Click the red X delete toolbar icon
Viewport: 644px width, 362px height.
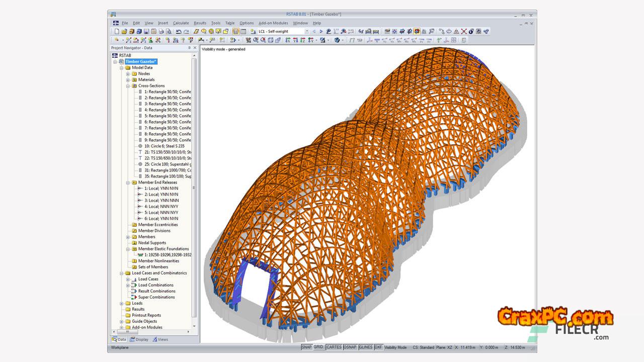point(464,31)
